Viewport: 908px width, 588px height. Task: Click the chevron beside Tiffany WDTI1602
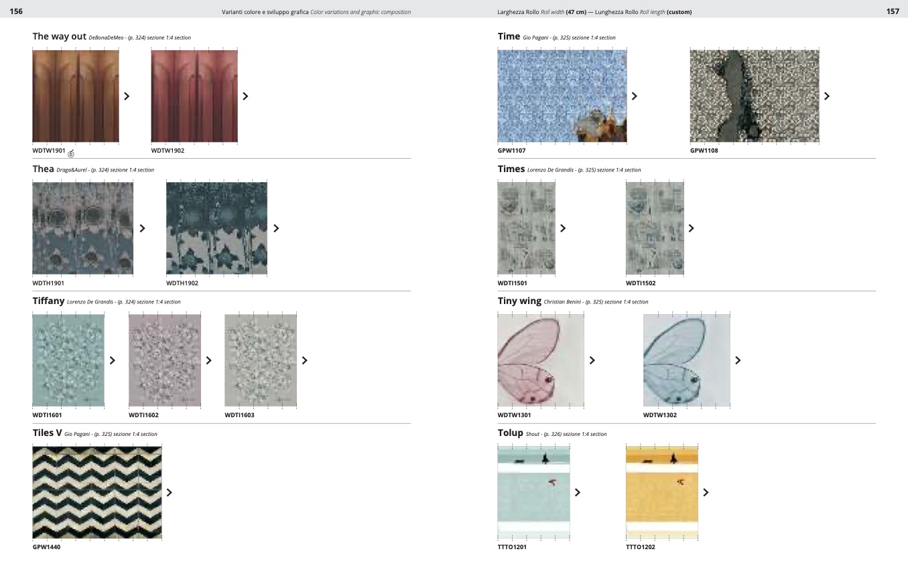coord(209,360)
